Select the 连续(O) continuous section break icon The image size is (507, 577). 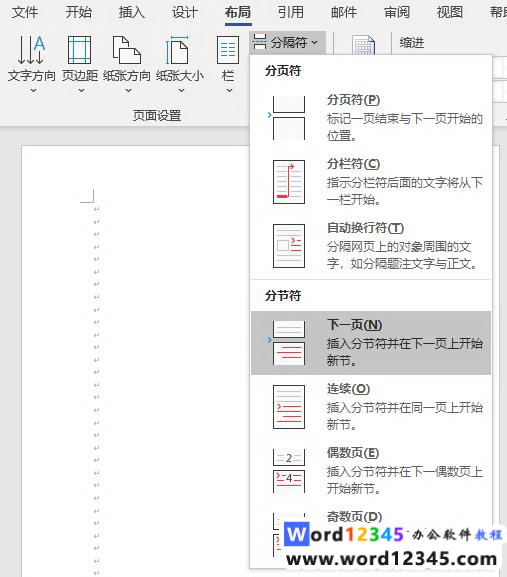289,407
